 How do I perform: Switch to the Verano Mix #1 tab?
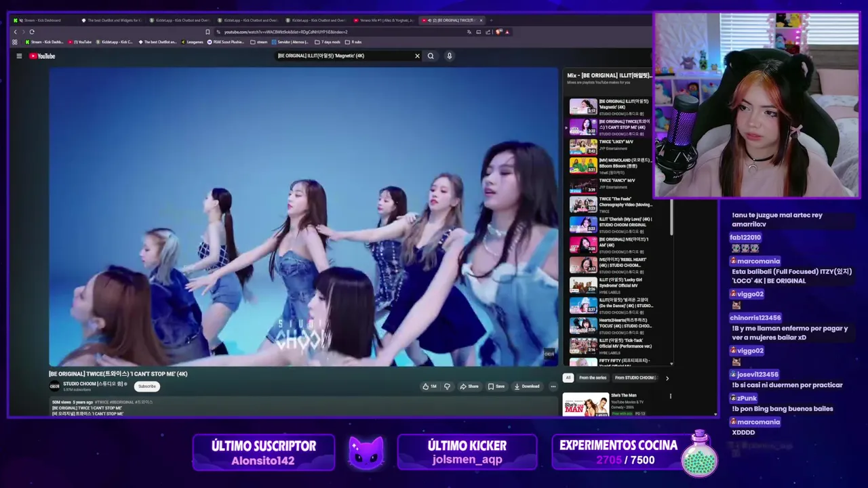point(384,20)
